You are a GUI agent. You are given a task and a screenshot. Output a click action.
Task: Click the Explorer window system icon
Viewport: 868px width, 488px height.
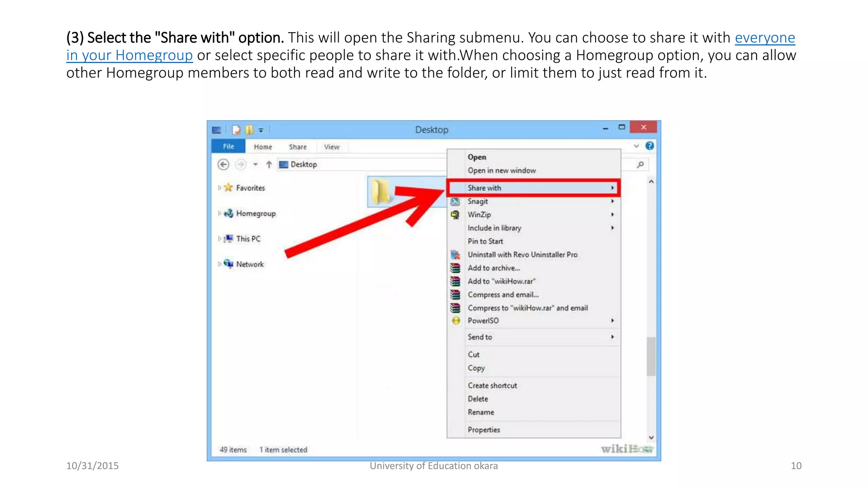(x=217, y=130)
